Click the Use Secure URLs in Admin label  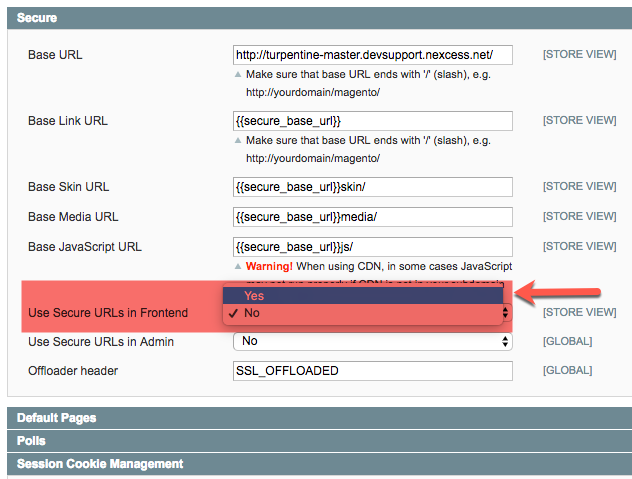click(101, 342)
